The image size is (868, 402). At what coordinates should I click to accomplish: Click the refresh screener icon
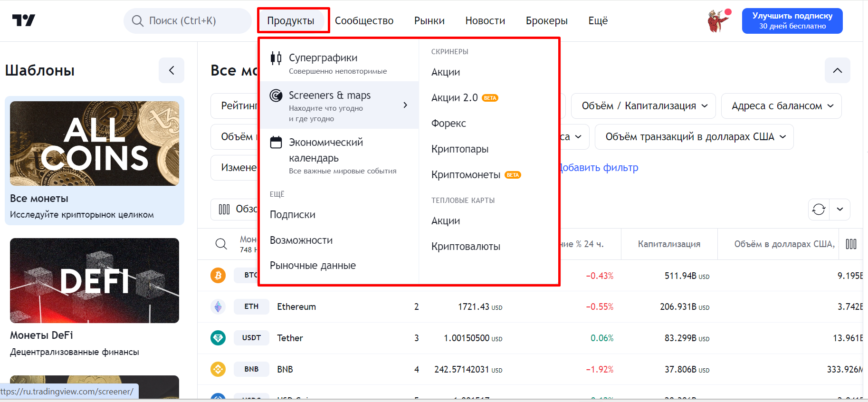(x=819, y=210)
